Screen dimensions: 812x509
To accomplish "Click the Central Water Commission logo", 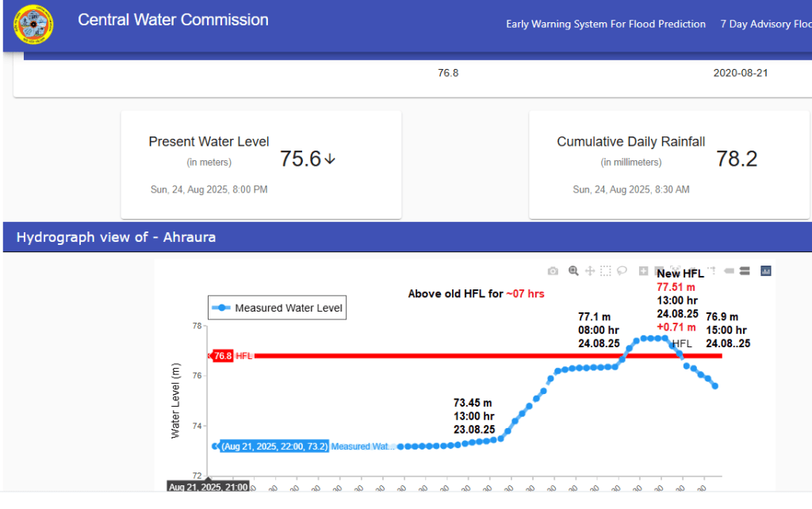I will tap(34, 25).
